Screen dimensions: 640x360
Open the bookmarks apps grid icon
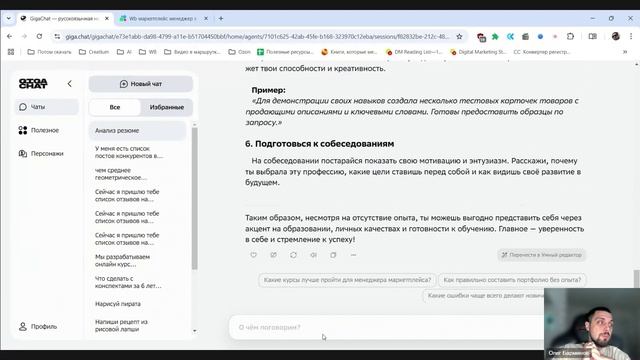[11, 52]
